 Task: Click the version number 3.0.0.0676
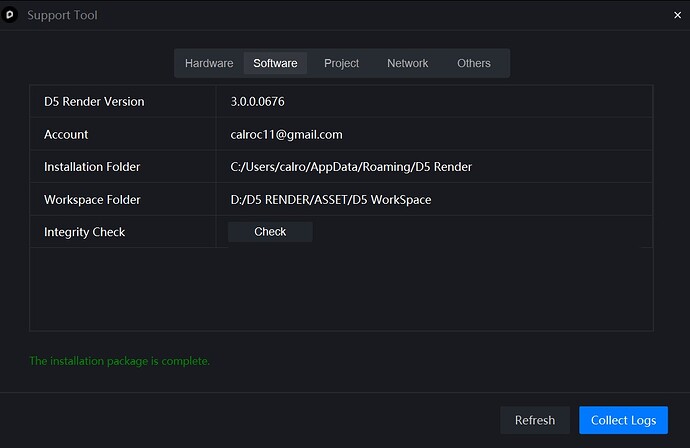[258, 102]
